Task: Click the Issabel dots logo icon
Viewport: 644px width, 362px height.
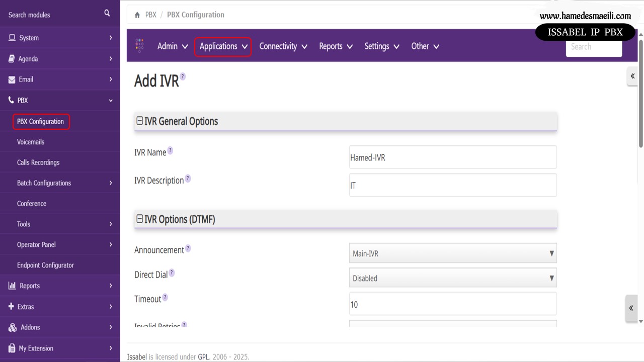Action: [x=140, y=46]
